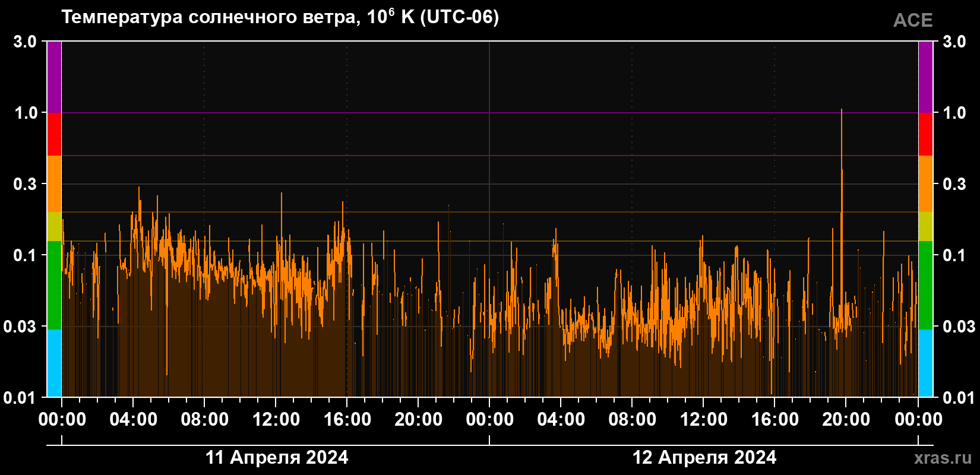The width and height of the screenshot is (980, 475).
Task: Select the yellow segment of the left color scale
Action: pos(54,227)
